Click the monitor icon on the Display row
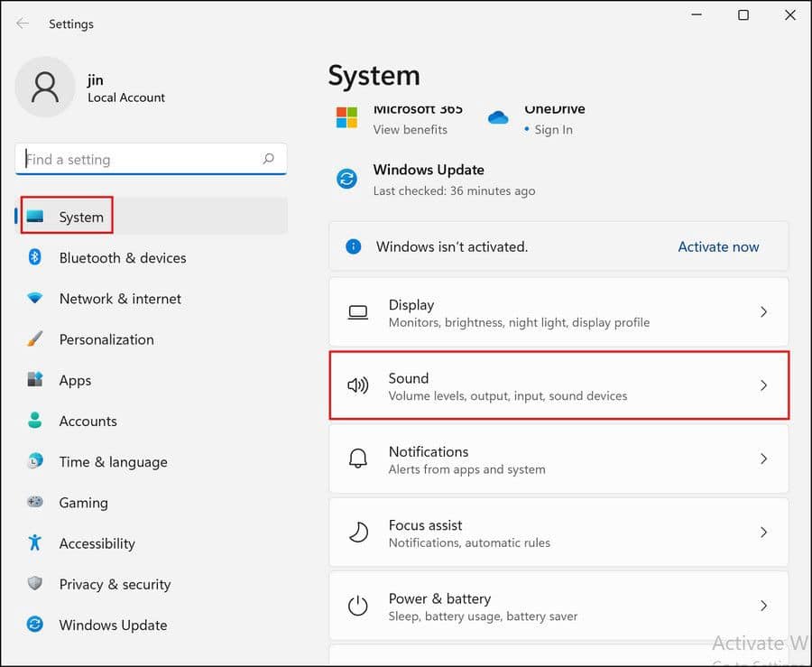This screenshot has width=812, height=667. point(358,311)
